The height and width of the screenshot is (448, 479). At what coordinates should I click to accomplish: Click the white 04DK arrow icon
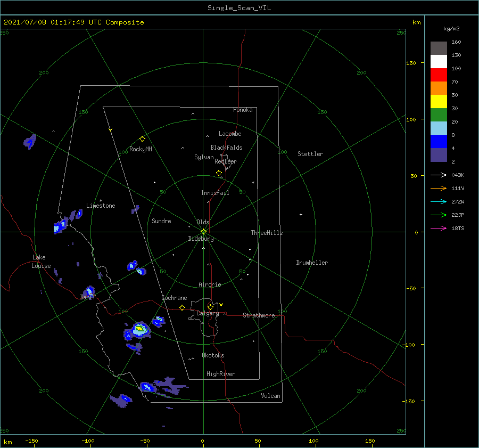(439, 175)
